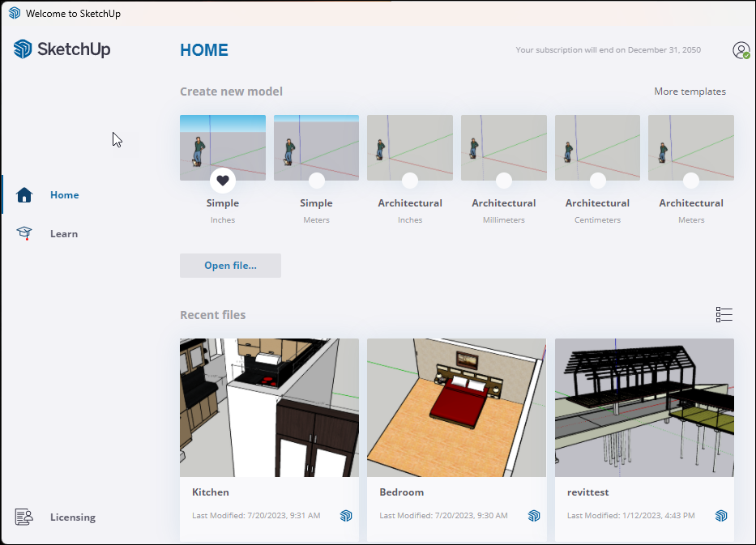Click the SketchUp title bar app icon
Viewport: 756px width, 545px height.
click(x=15, y=13)
